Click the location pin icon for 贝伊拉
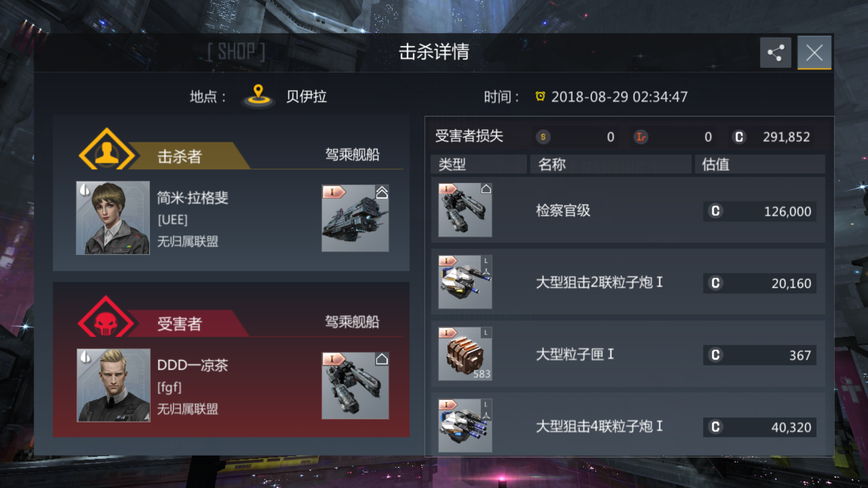868x488 pixels. [x=258, y=96]
